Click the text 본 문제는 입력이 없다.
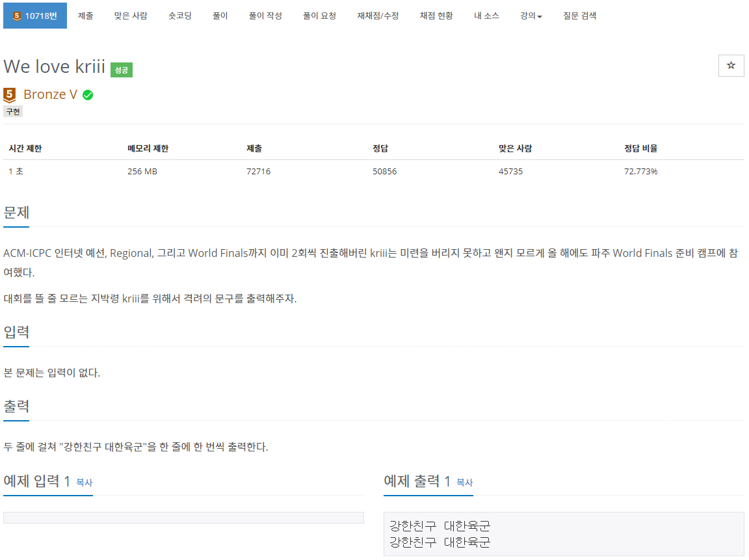Viewport: 749px width, 560px height. click(51, 373)
